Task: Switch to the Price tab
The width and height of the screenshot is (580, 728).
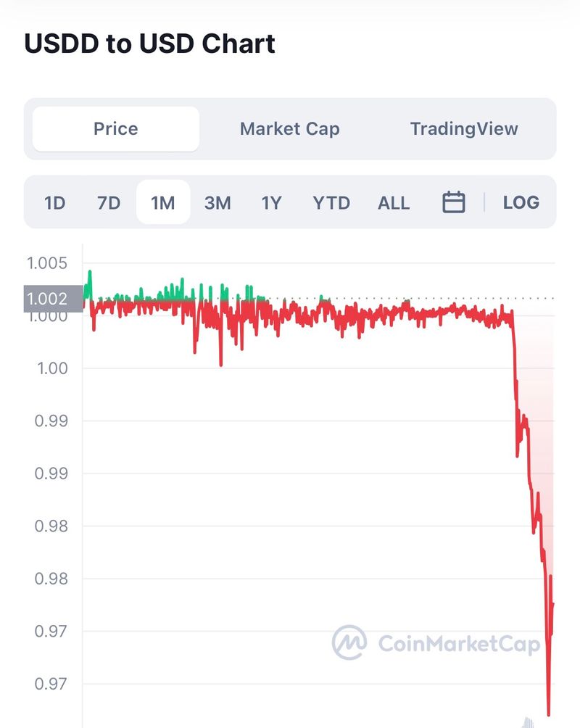Action: click(x=116, y=129)
